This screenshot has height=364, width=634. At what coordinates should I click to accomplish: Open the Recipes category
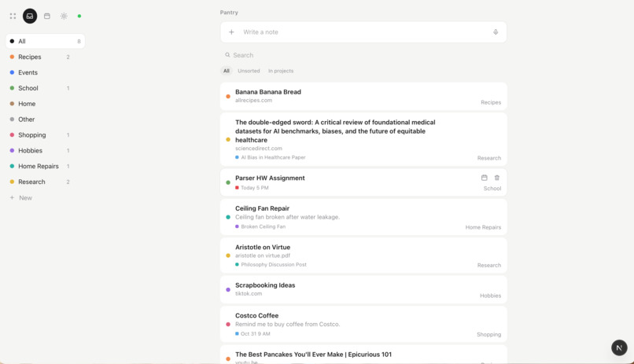(x=46, y=57)
